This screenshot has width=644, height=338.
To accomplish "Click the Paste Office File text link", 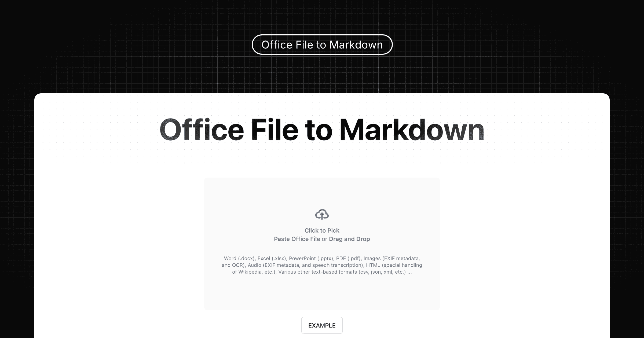I will [297, 239].
